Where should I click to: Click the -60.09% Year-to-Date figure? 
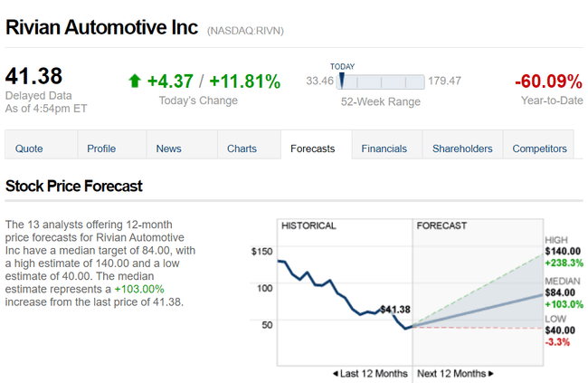[x=548, y=81]
